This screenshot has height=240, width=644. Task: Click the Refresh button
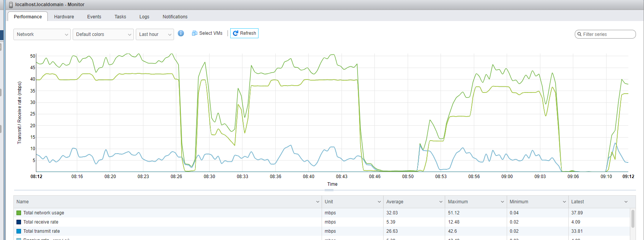coord(244,33)
